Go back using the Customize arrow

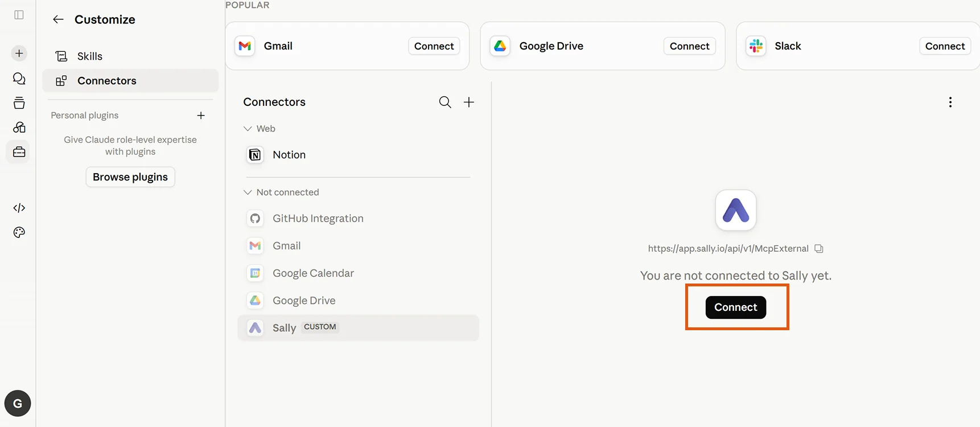58,19
